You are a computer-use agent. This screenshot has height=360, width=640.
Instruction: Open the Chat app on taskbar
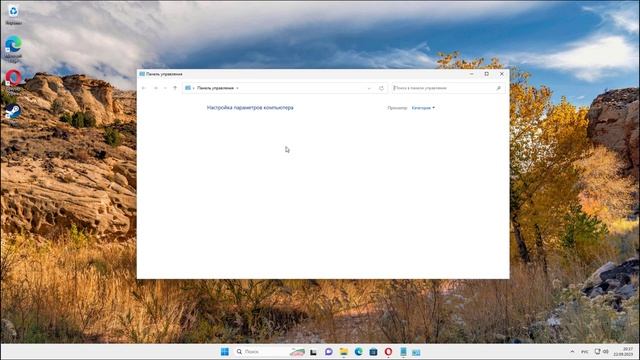329,352
